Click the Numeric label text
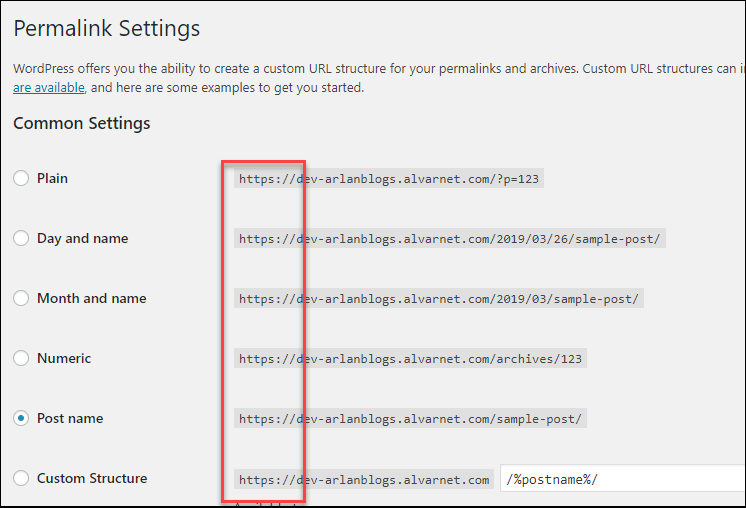746x508 pixels. 64,358
